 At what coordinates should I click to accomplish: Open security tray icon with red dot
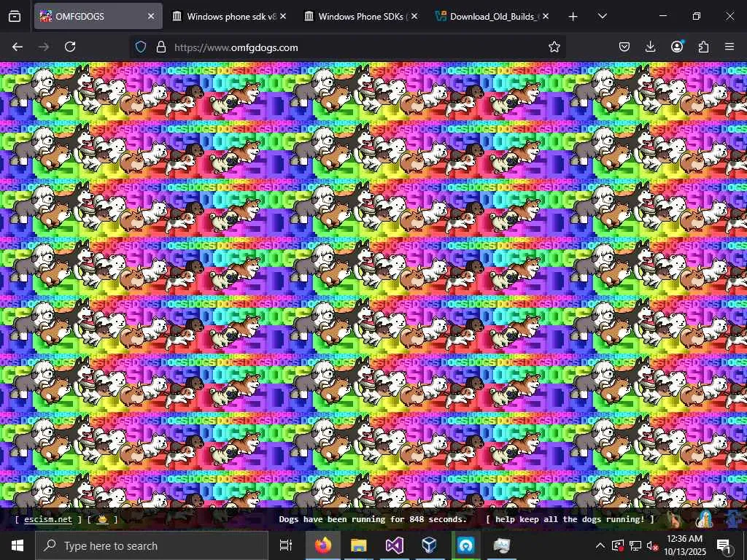(x=618, y=545)
